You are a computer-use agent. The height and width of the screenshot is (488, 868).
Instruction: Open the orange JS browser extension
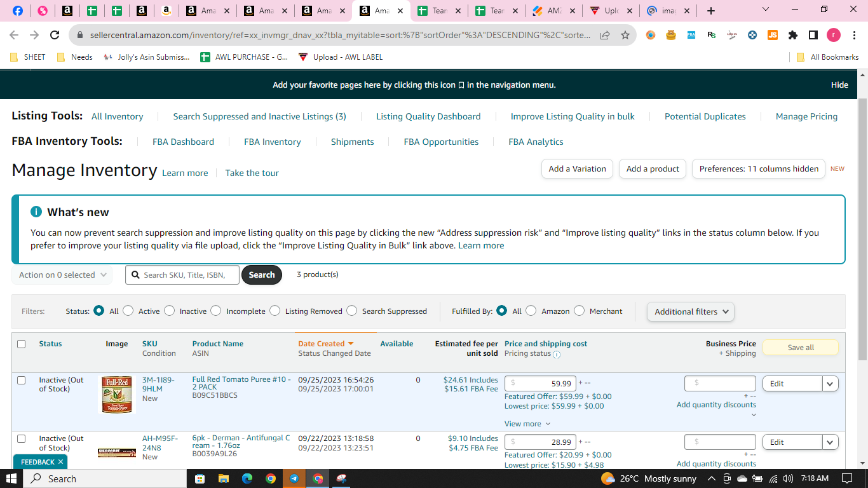[773, 35]
